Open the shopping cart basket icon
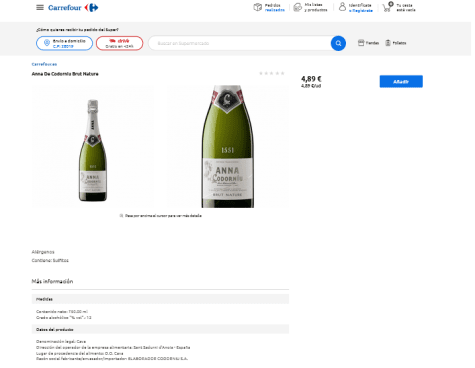Screen dimensions: 475x368 388,7
